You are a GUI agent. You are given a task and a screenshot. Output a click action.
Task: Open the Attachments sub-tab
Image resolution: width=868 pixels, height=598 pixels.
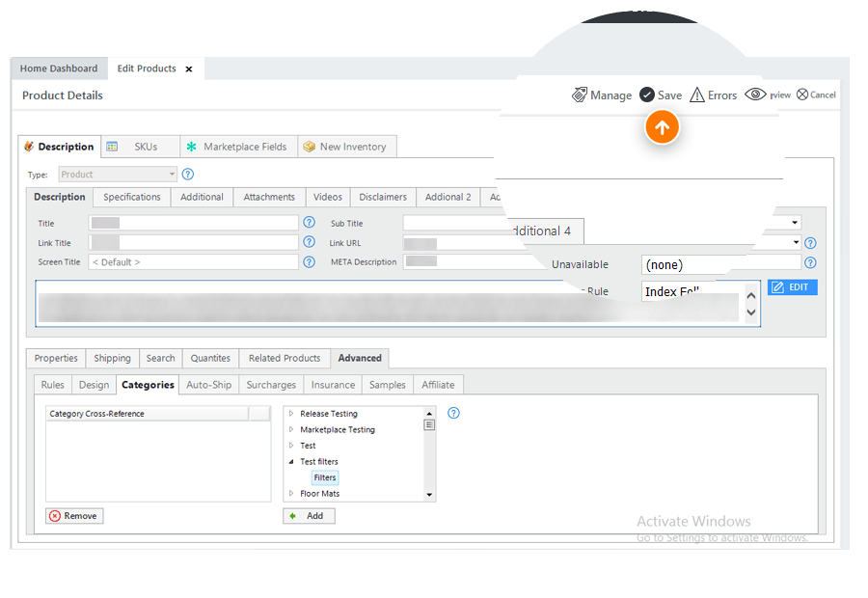[x=269, y=197]
